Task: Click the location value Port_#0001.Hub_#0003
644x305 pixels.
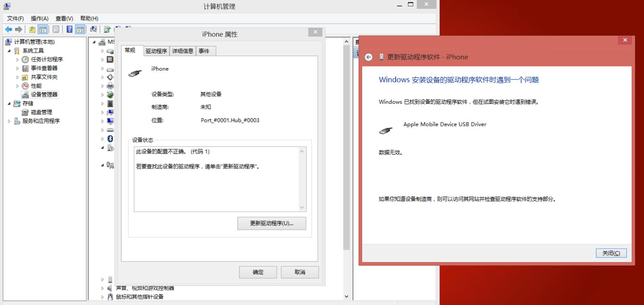Action: 230,120
